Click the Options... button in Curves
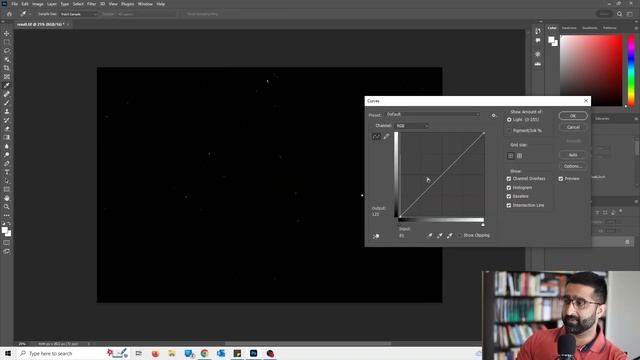 [573, 166]
